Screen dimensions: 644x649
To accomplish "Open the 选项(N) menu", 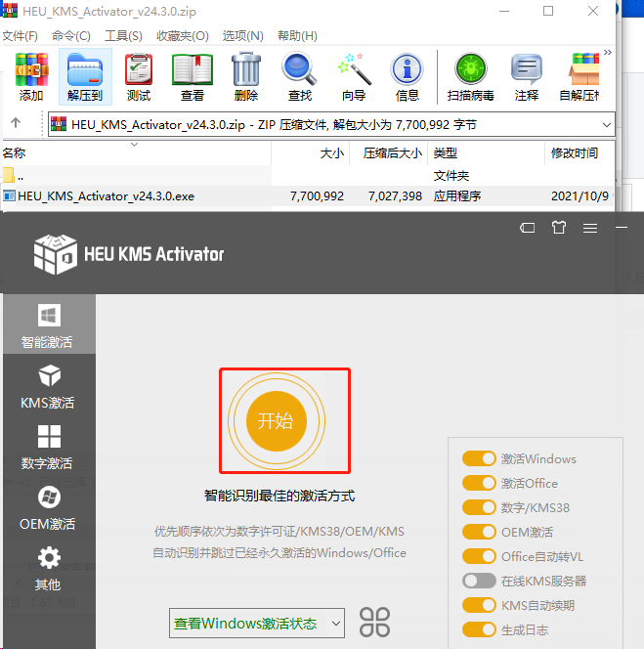I will (243, 36).
